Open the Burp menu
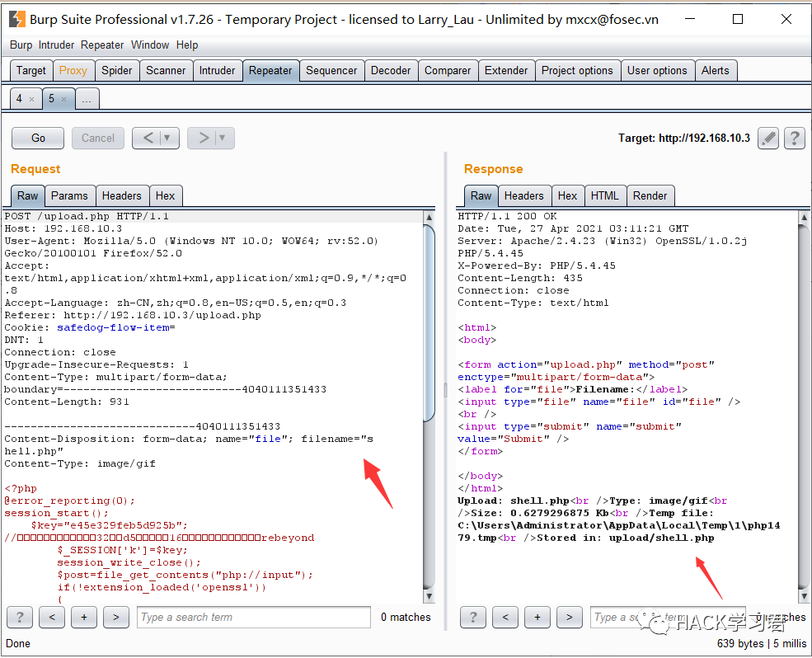This screenshot has height=658, width=812. (21, 45)
